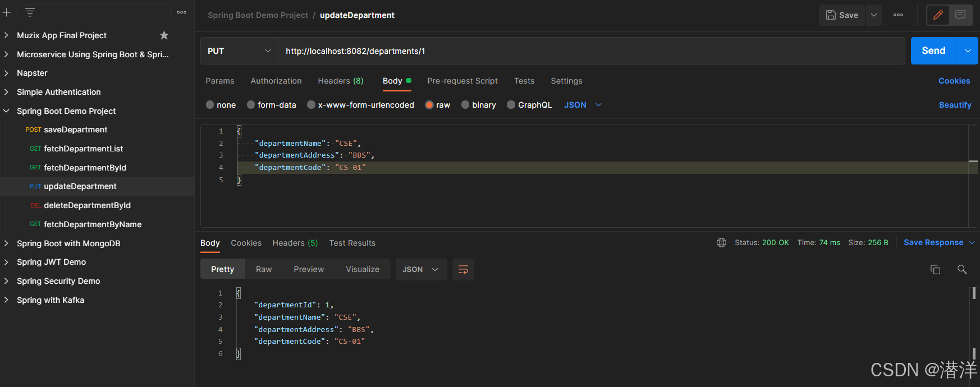980x387 pixels.
Task: Select the none body type radio
Action: pos(210,105)
